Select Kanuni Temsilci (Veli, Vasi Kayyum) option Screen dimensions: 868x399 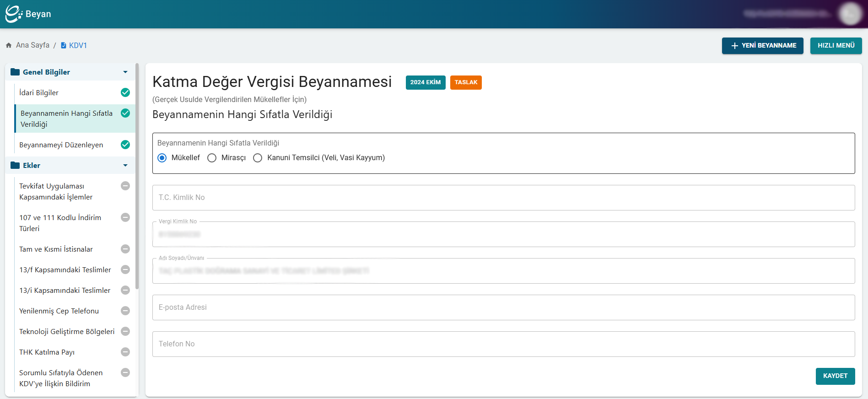[258, 158]
